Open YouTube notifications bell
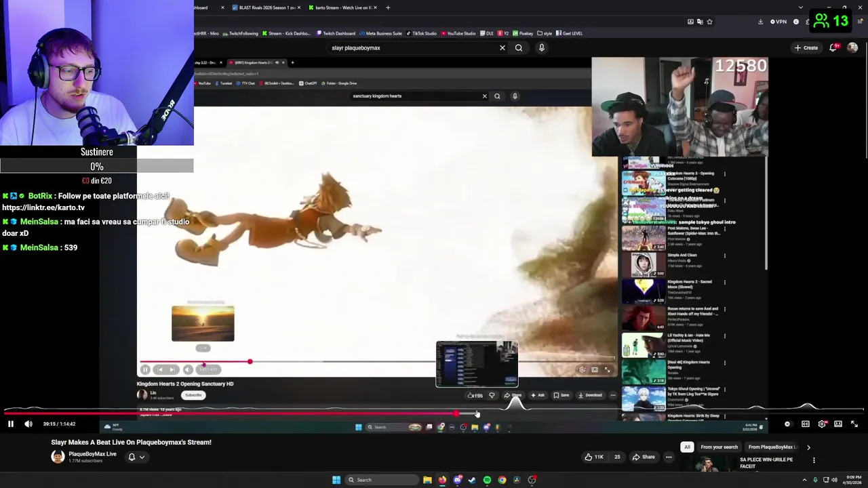This screenshot has width=868, height=488. pyautogui.click(x=833, y=47)
